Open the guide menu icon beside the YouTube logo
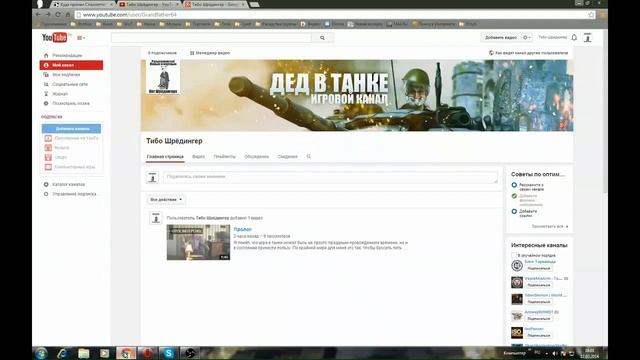The height and width of the screenshot is (360, 640). [81, 38]
